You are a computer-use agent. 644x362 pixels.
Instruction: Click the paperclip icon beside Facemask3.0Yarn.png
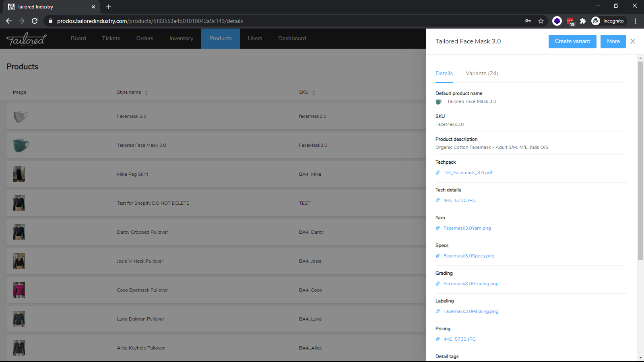[x=438, y=228]
